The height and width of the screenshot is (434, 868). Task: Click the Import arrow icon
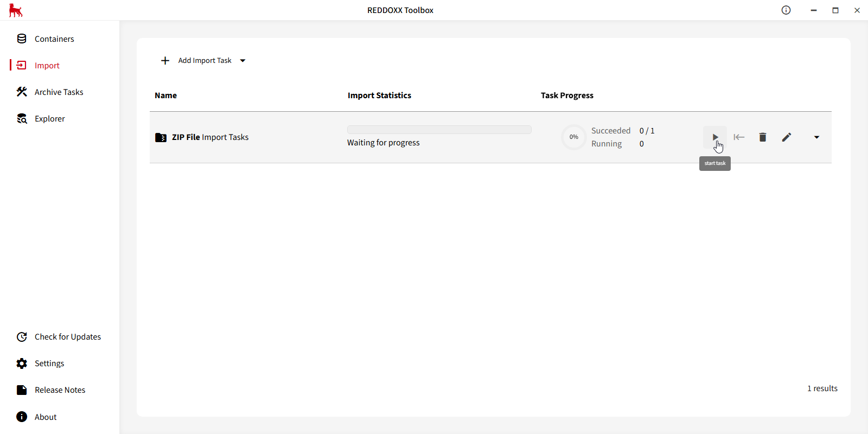click(x=22, y=65)
